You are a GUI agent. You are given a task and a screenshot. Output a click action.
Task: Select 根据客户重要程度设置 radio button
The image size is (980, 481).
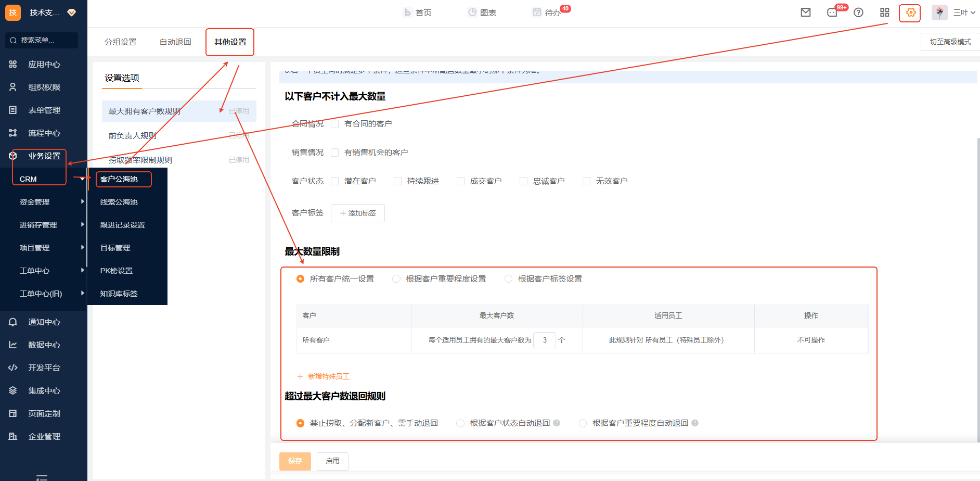pos(396,279)
